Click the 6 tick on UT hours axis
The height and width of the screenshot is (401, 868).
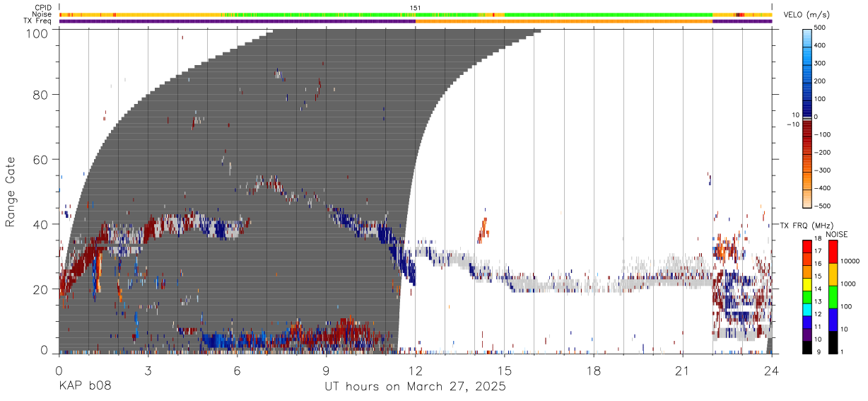coord(237,371)
